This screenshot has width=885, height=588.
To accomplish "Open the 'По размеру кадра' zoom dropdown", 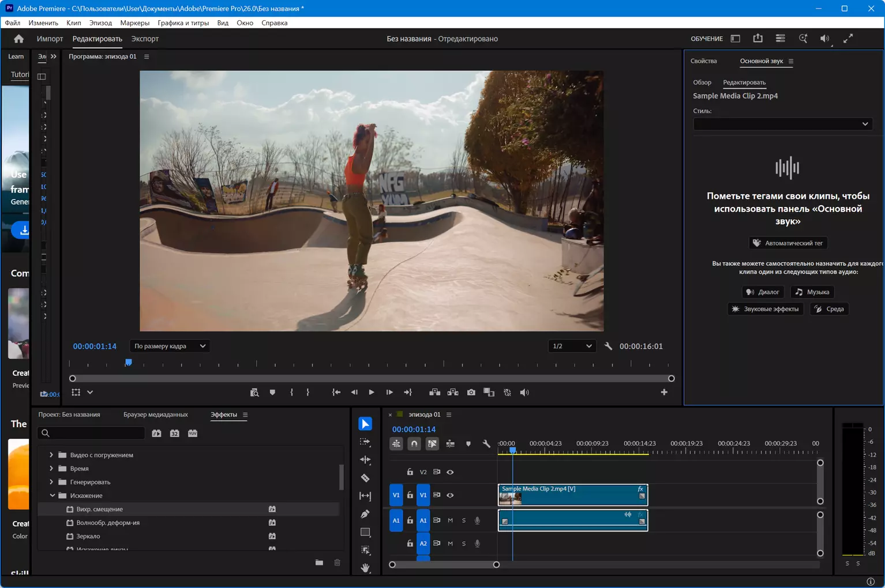I will pos(169,346).
